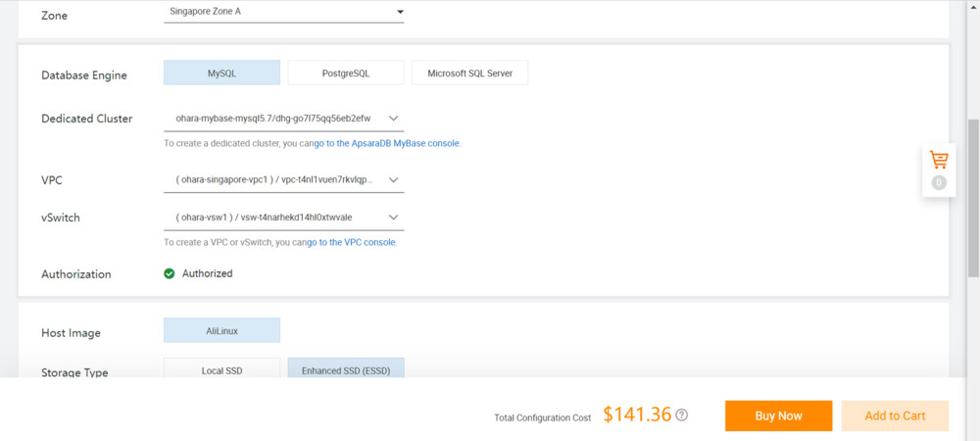Image resolution: width=980 pixels, height=441 pixels.
Task: Choose Microsoft SQL Server engine
Action: 470,73
